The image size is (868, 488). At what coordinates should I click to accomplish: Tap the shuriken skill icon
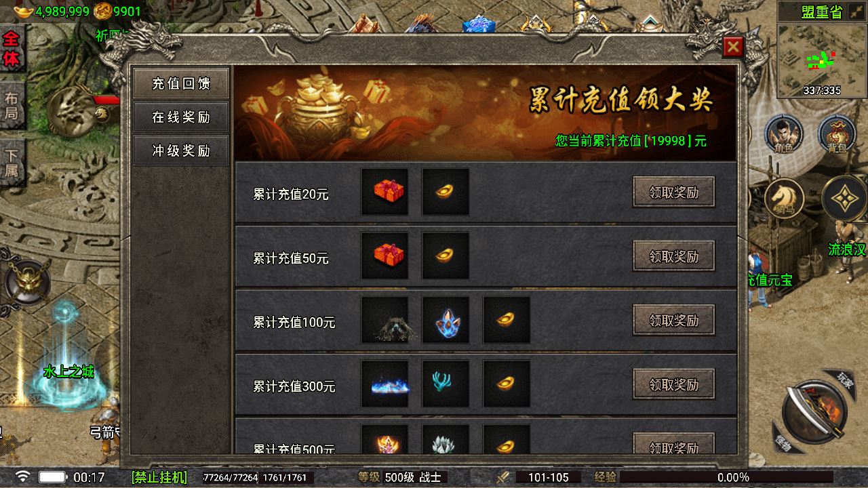click(844, 199)
